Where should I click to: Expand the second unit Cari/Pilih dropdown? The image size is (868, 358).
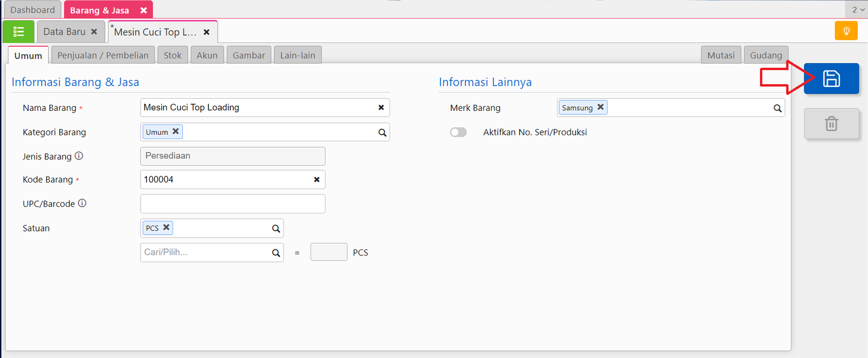[x=276, y=253]
